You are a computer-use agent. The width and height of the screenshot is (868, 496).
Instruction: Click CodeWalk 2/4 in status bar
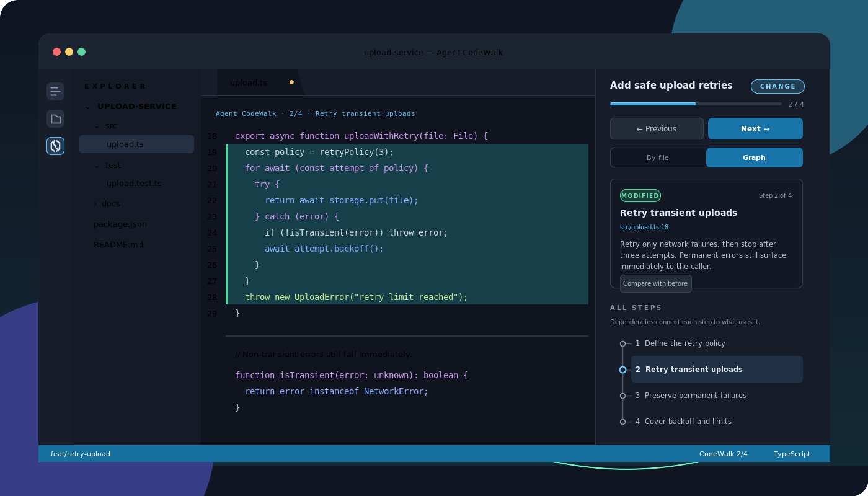tap(724, 454)
